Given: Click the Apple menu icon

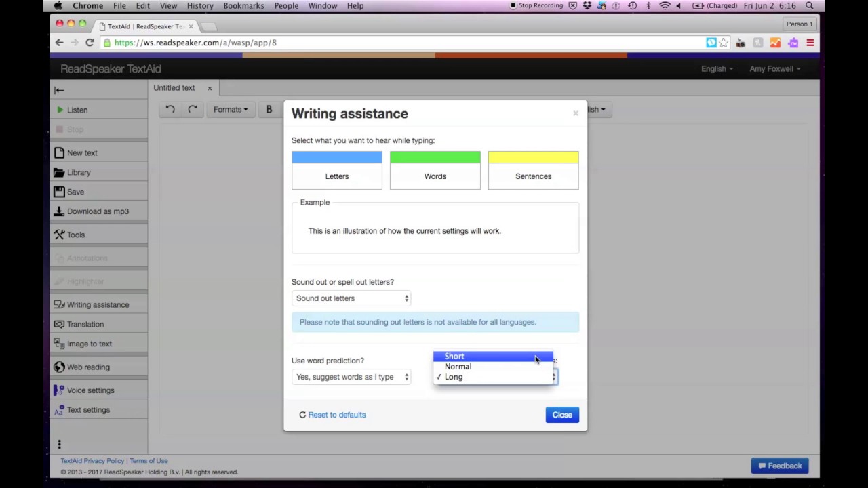Looking at the screenshot, I should pos(58,5).
